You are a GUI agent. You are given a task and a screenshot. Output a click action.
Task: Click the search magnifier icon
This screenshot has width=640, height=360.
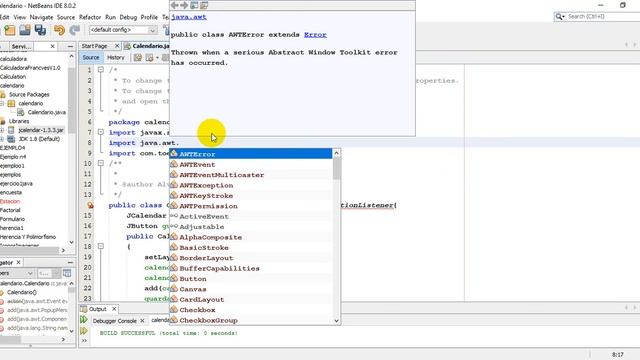(560, 16)
